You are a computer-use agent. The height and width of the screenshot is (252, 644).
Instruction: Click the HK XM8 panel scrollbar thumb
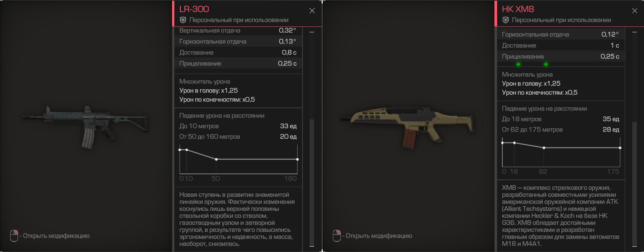(x=634, y=183)
